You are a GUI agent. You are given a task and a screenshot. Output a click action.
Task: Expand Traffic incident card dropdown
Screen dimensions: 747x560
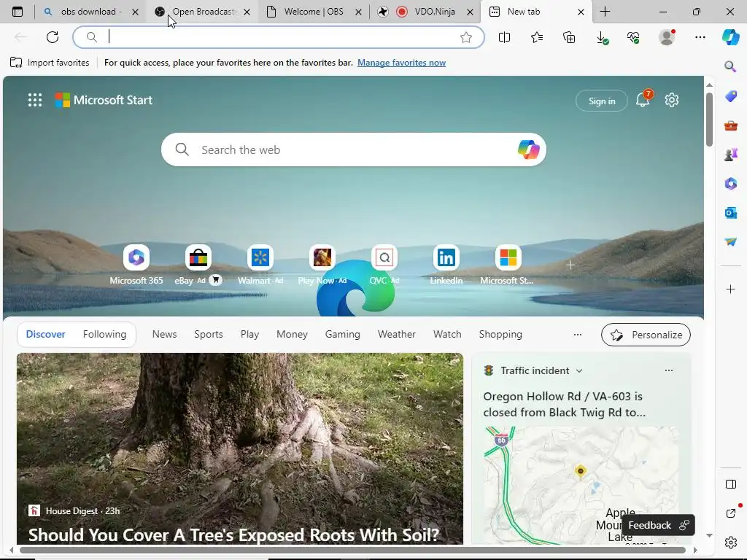coord(579,370)
